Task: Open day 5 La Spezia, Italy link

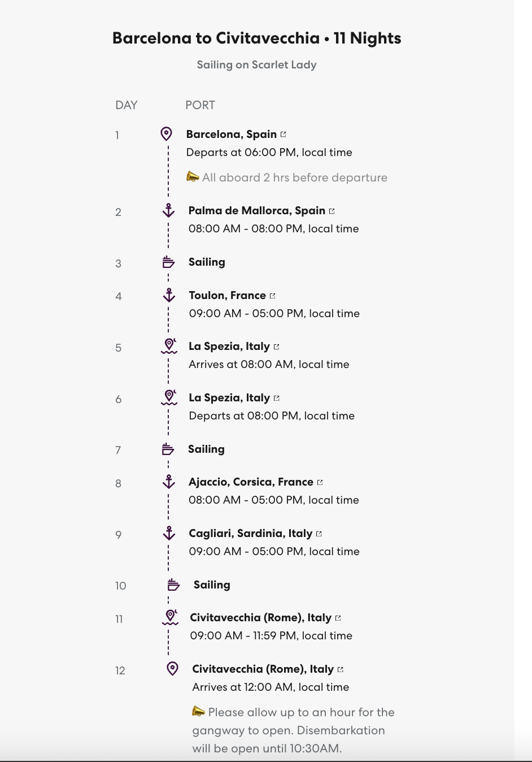Action: [229, 347]
